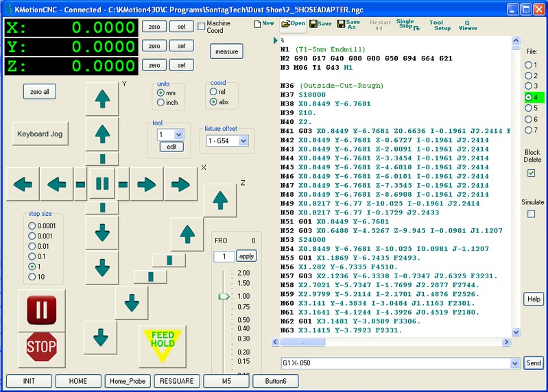This screenshot has width=548, height=392.
Task: Open the G Viewer
Action: 468,25
